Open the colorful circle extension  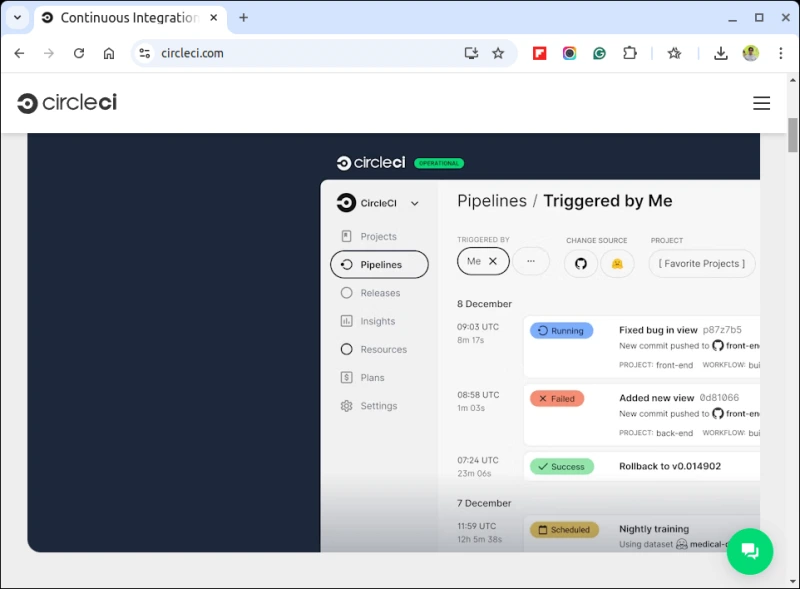pyautogui.click(x=569, y=53)
